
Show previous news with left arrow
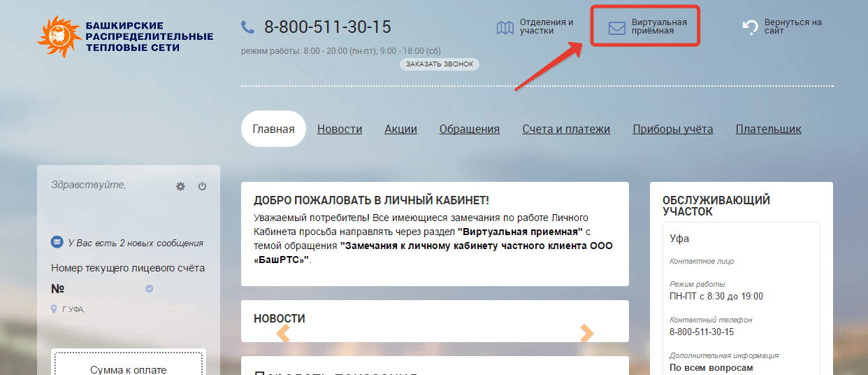click(x=283, y=333)
